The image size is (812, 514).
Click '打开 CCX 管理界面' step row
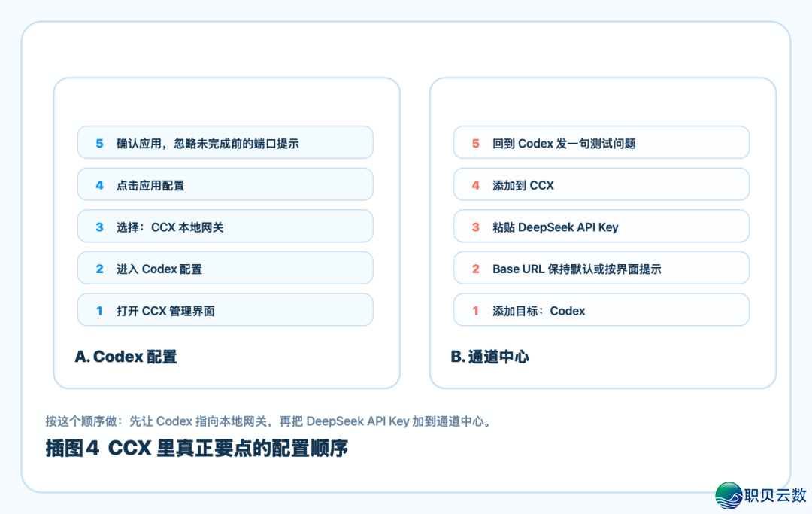226,310
